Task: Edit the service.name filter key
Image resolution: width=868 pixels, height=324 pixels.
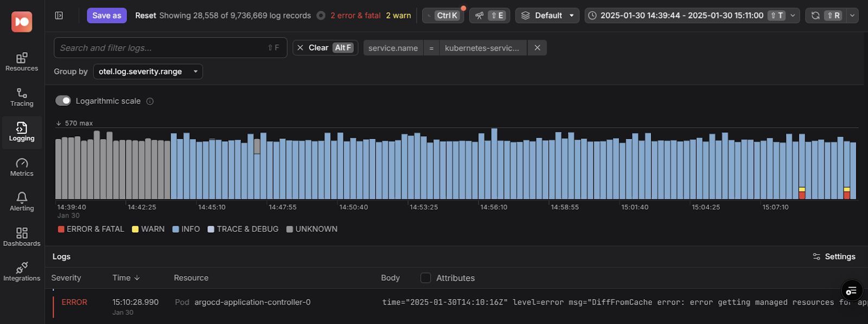Action: (393, 48)
